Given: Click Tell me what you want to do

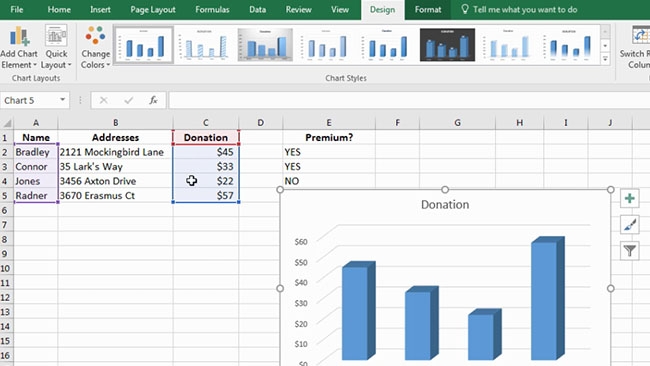Looking at the screenshot, I should [x=525, y=10].
